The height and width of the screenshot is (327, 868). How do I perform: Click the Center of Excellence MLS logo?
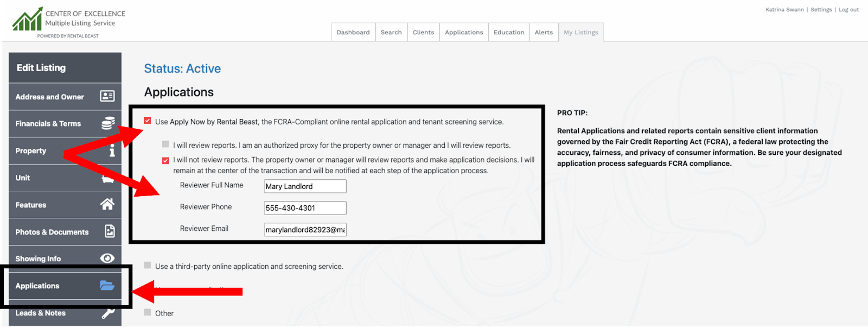27,20
